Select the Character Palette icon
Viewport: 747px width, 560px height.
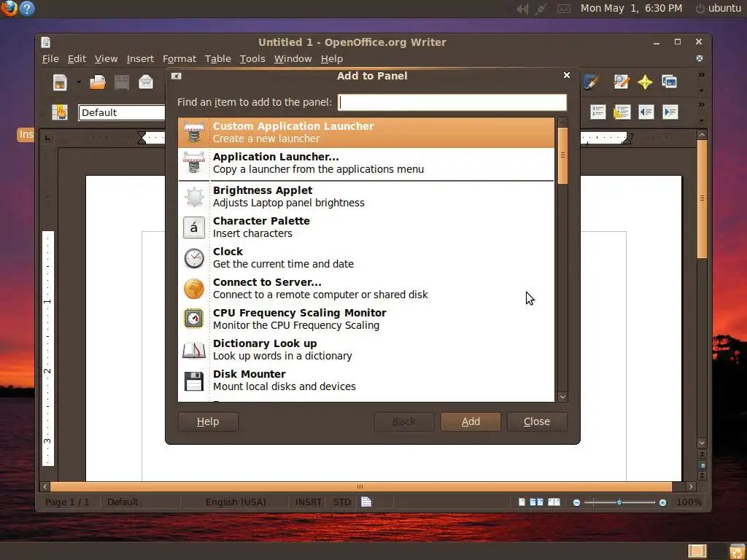[x=194, y=227]
